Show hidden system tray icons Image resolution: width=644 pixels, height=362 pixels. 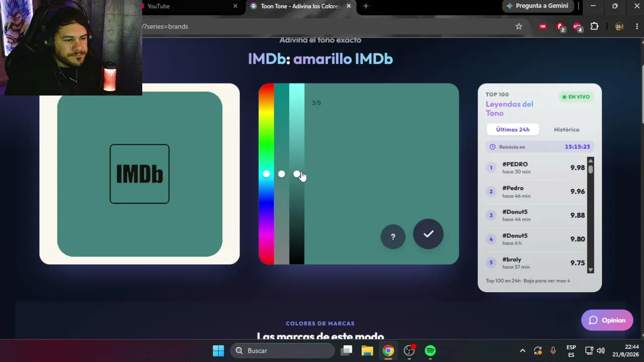click(522, 350)
